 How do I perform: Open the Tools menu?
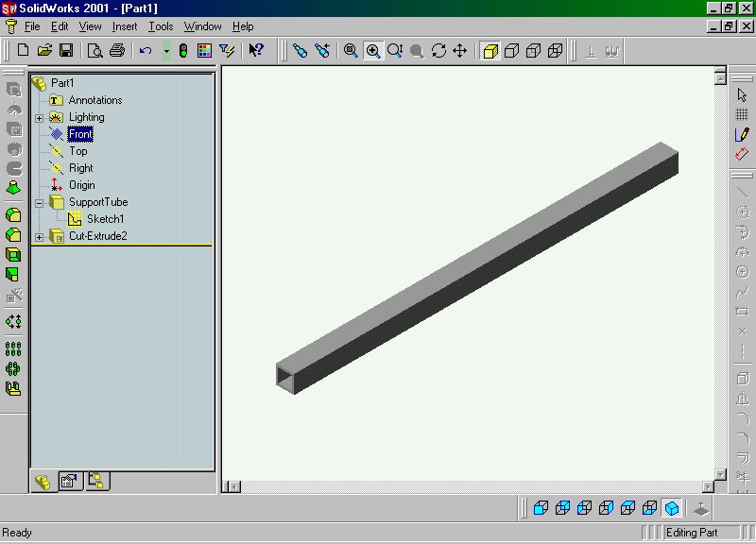(x=161, y=26)
